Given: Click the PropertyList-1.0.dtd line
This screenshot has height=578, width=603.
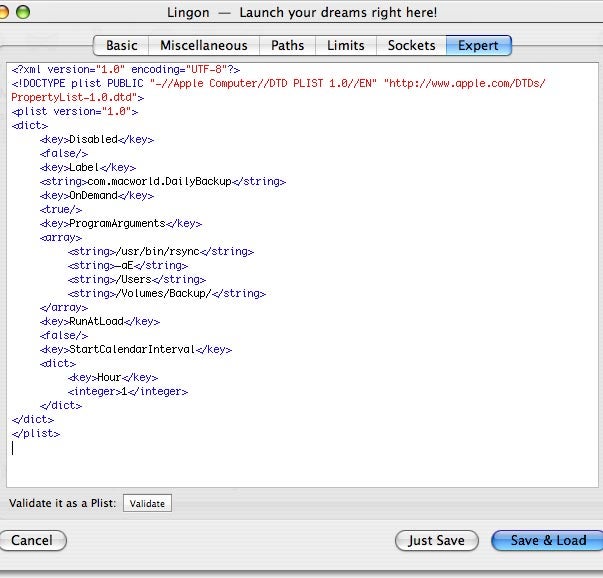Looking at the screenshot, I should pos(78,98).
